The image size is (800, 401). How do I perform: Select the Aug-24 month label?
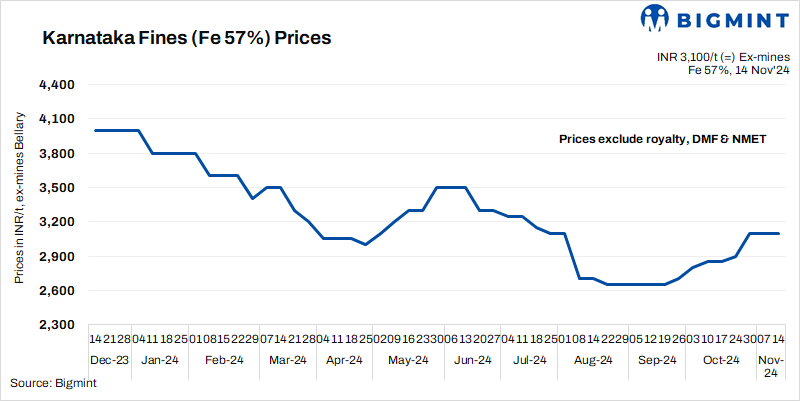[593, 360]
